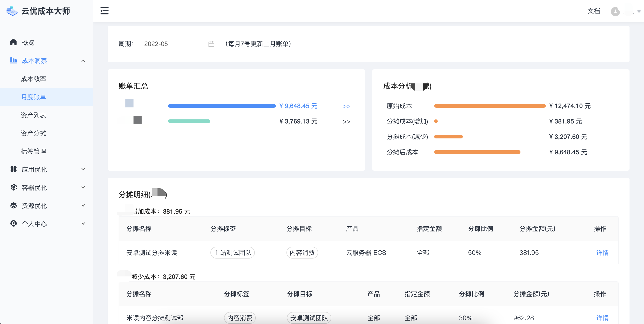Image resolution: width=644 pixels, height=324 pixels.
Task: Click the 分摊后成本 orange bar
Action: click(x=477, y=152)
